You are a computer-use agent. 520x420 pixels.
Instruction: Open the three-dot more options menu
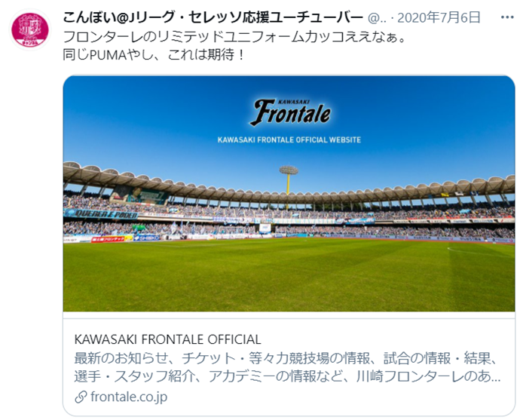507,17
